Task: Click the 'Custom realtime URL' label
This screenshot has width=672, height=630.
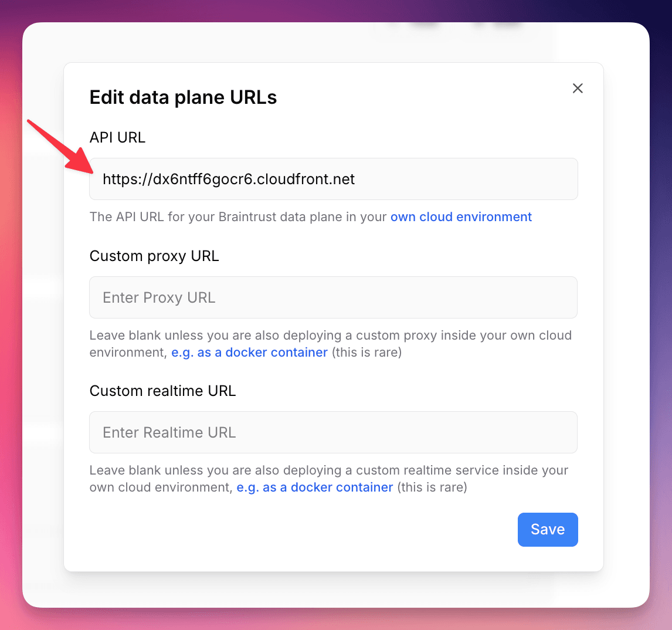Action: click(x=162, y=391)
